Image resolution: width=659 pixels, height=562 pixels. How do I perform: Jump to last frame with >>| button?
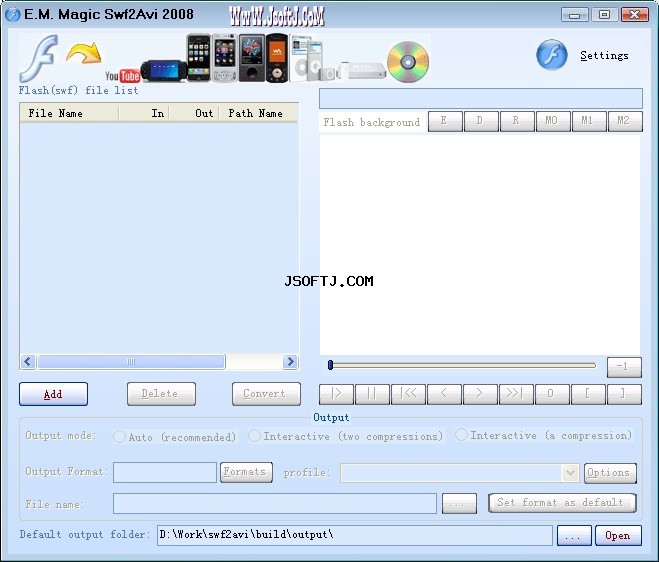516,394
